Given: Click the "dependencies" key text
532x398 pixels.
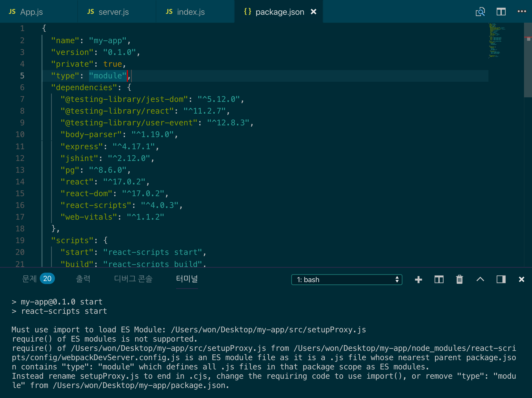Looking at the screenshot, I should click(x=84, y=87).
